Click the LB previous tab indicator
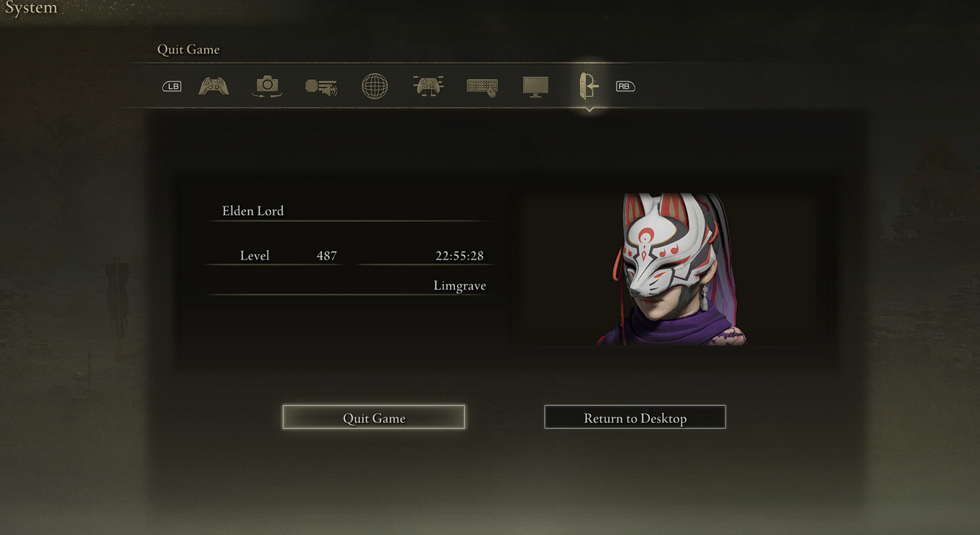980x535 pixels. 172,87
